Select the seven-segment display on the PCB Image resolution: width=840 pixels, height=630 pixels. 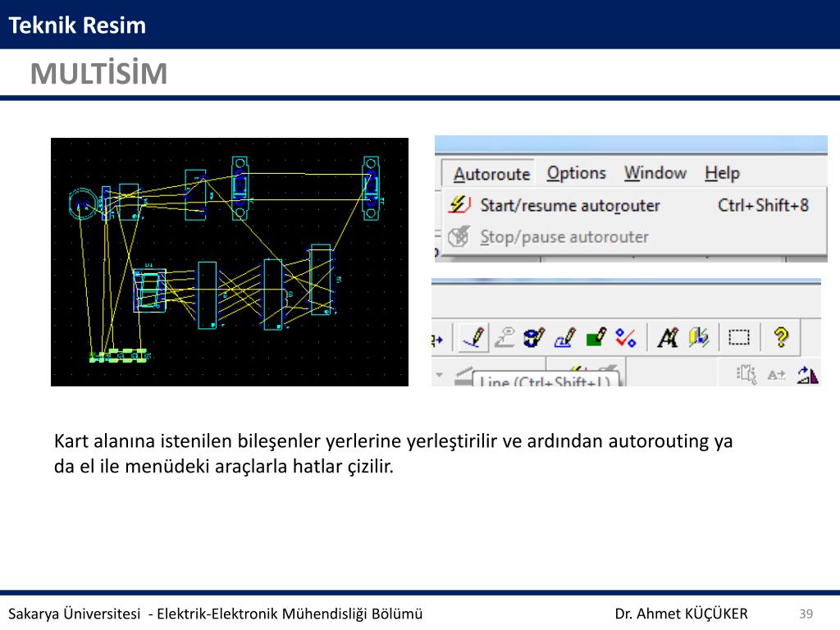pos(149,290)
